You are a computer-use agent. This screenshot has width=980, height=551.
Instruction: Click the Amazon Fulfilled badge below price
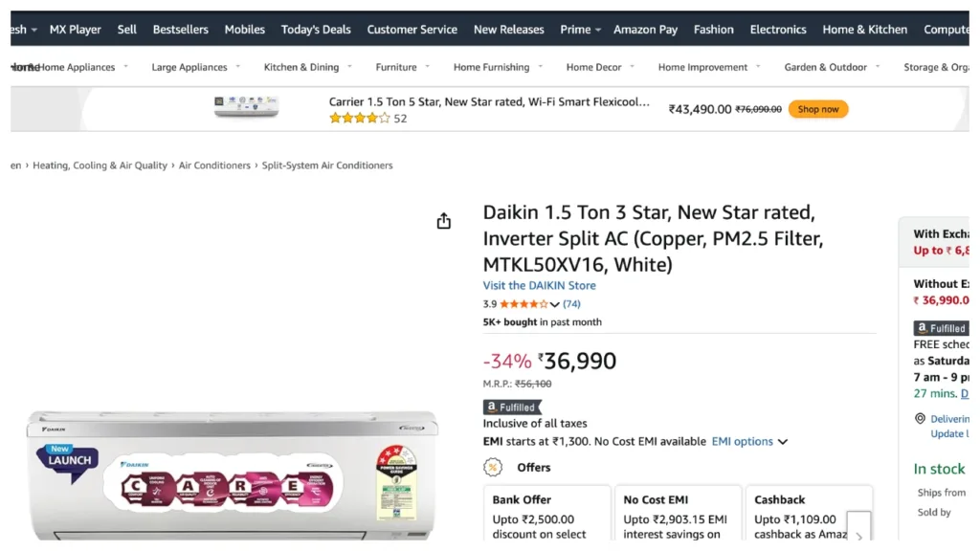[x=512, y=407]
